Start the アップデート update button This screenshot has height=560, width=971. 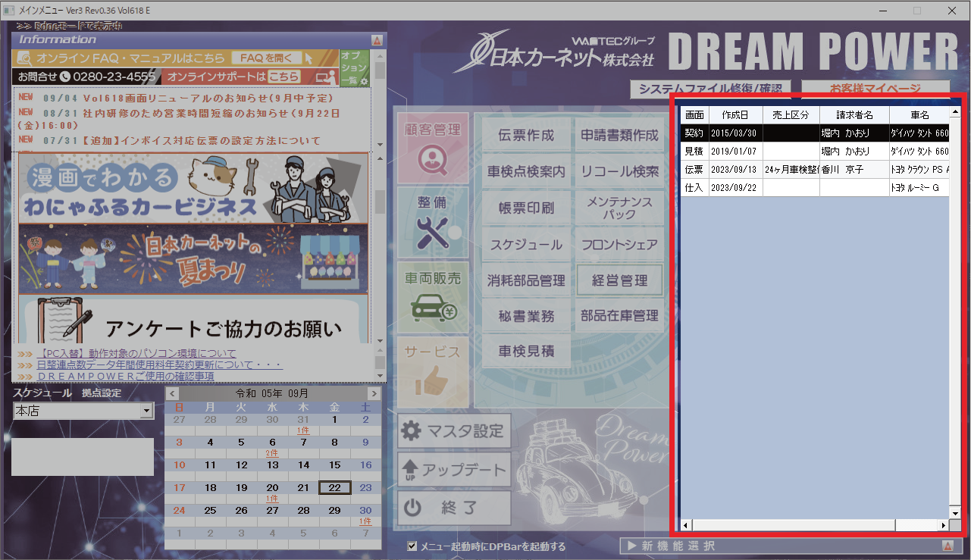coord(454,469)
